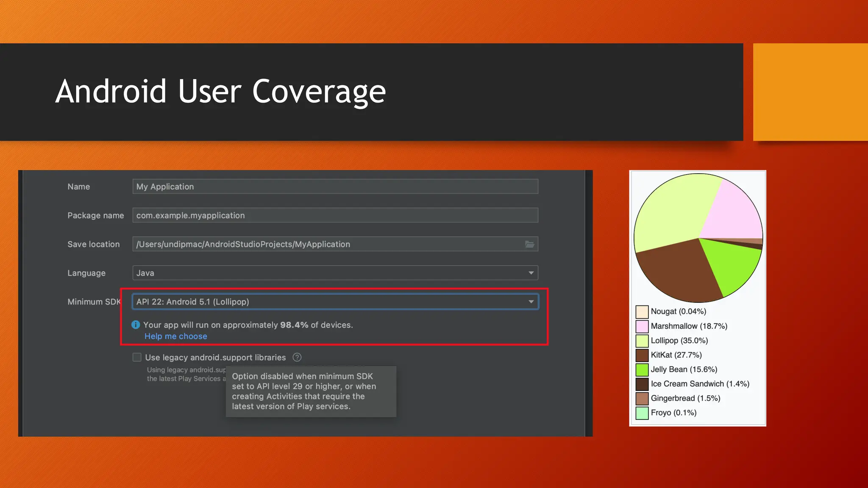This screenshot has height=488, width=868.
Task: Click the tooltip about API level 29
Action: [x=311, y=391]
